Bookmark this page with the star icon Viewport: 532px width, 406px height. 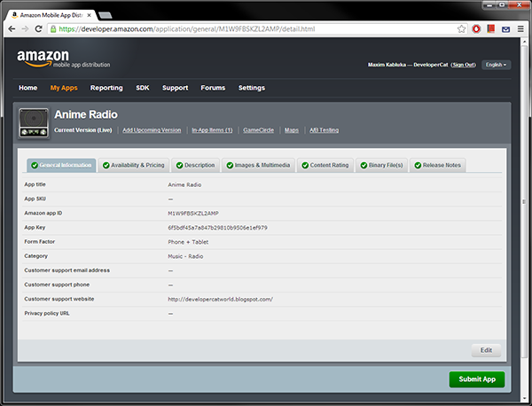coord(461,29)
